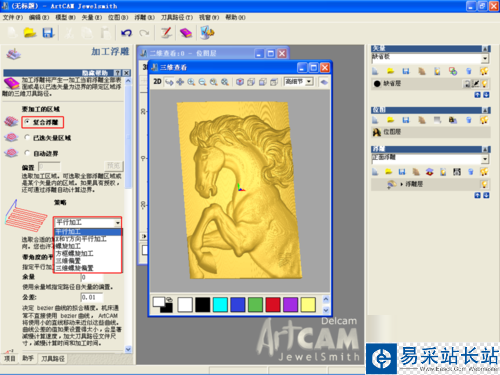This screenshot has width=500, height=375.
Task: Click relief panel red-blue layer transfer icon
Action: 430,172
